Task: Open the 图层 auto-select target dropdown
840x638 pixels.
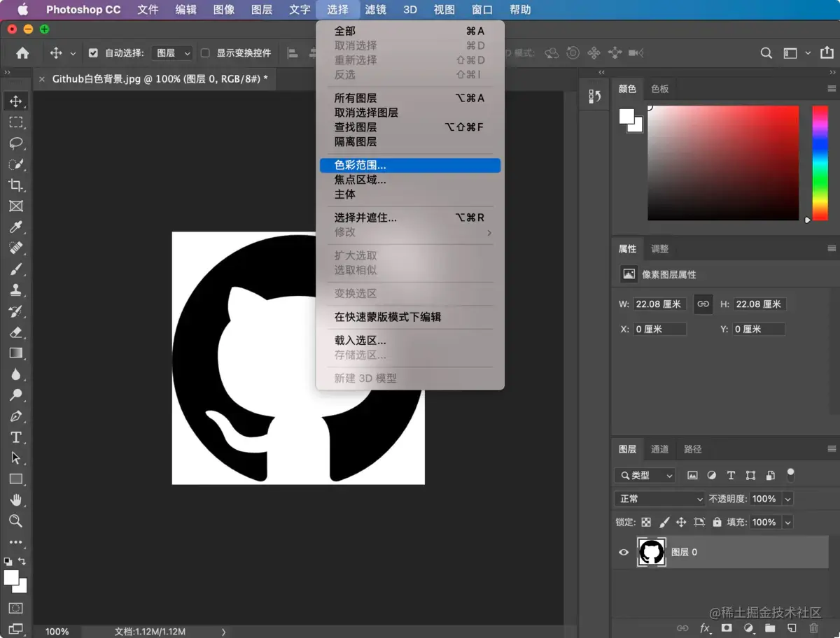Action: 173,53
